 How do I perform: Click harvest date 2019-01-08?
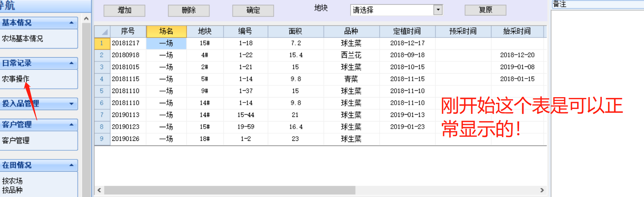pos(517,67)
